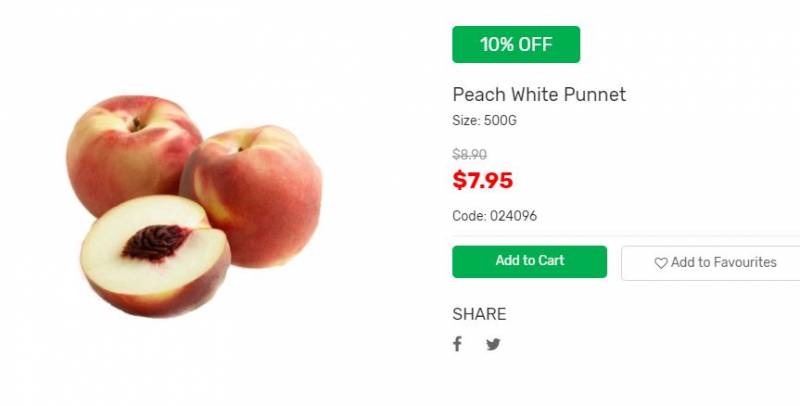The image size is (800, 406).
Task: Click the SHARE heading
Action: [x=479, y=314]
